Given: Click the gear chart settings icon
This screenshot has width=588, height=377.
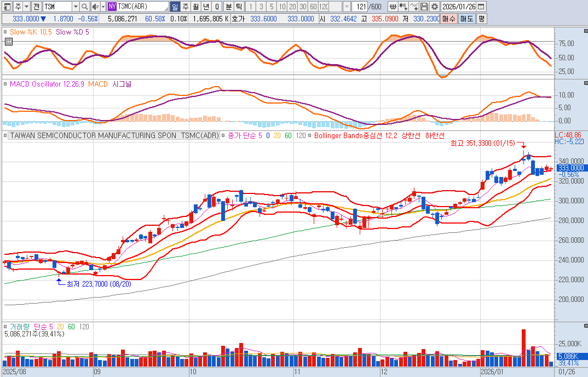Looking at the screenshot, I should pos(434,7).
